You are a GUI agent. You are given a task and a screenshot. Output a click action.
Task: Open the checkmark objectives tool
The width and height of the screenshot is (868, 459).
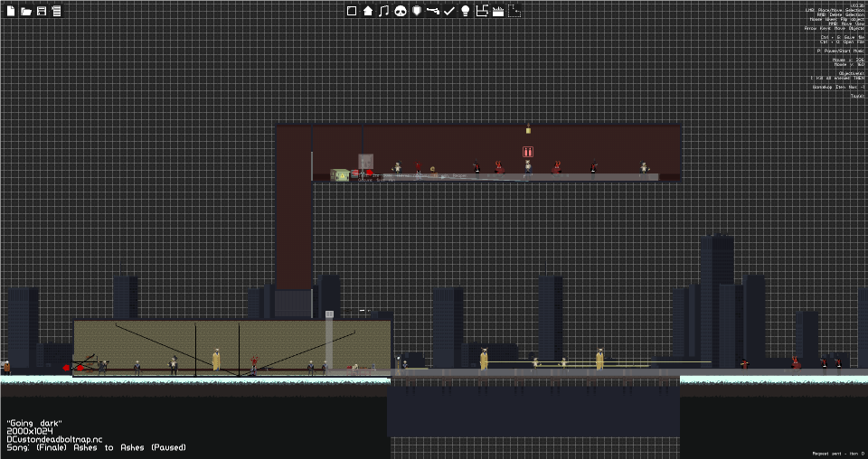point(449,11)
